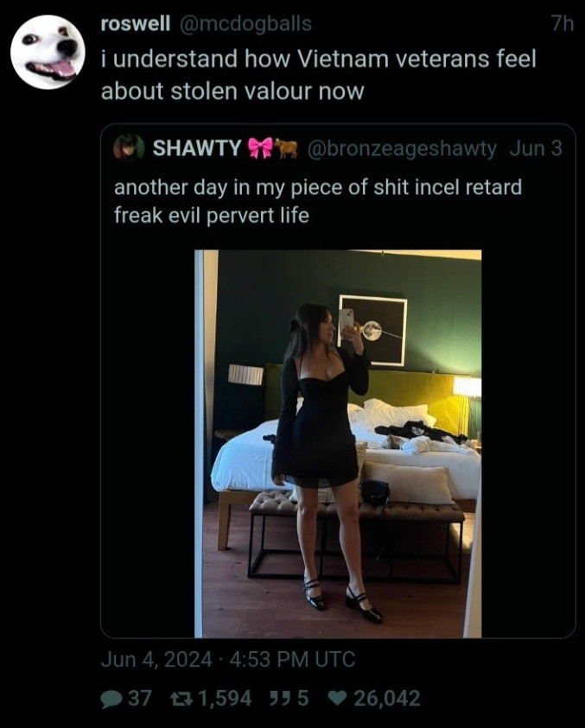Tap the retweet arrows icon
Screen dimensions: 585x728
point(181,699)
